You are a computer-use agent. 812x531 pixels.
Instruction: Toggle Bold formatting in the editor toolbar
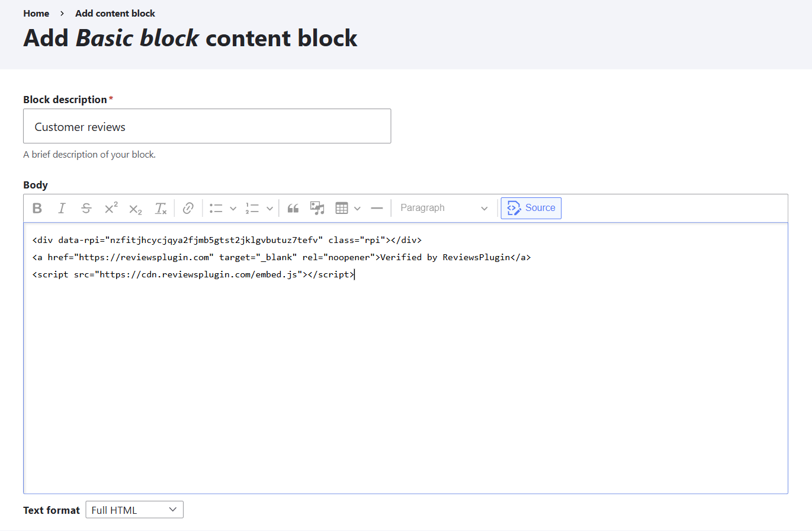pos(37,208)
